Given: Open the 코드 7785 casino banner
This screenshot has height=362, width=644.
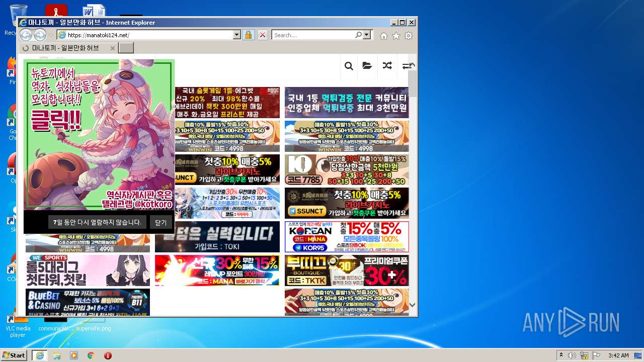Looking at the screenshot, I should point(347,170).
